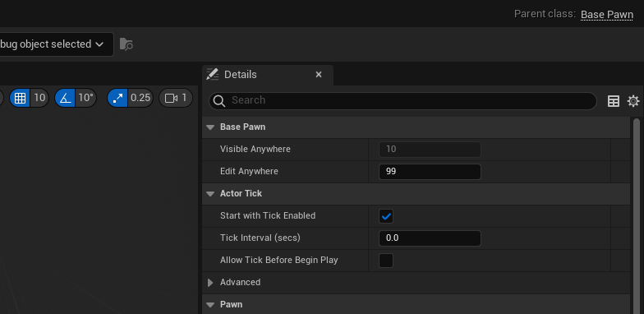
Task: Open Details settings gear menu
Action: click(x=633, y=101)
